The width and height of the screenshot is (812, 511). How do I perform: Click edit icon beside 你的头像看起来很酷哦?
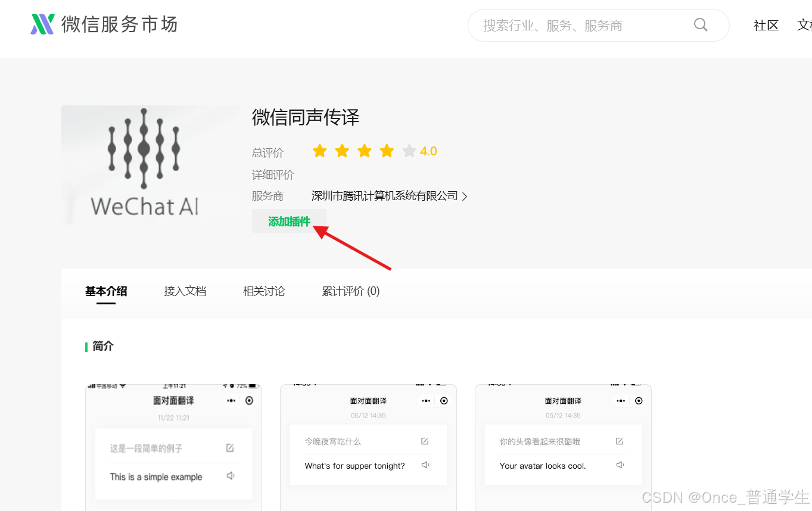(620, 441)
